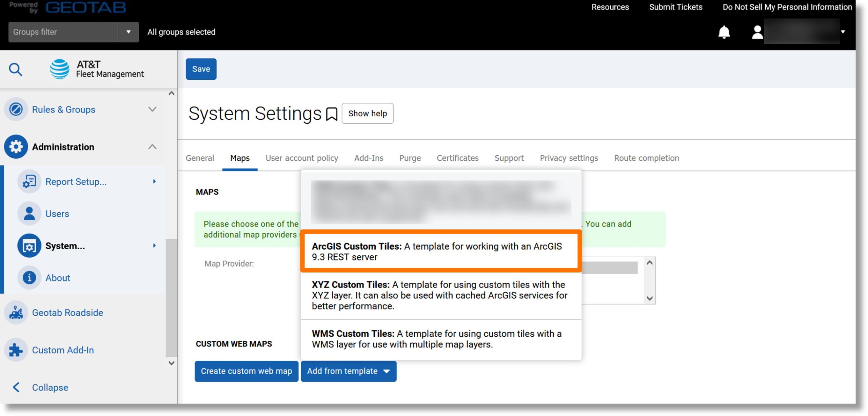
Task: Choose ArcGIS Custom Tiles template
Action: tap(441, 252)
